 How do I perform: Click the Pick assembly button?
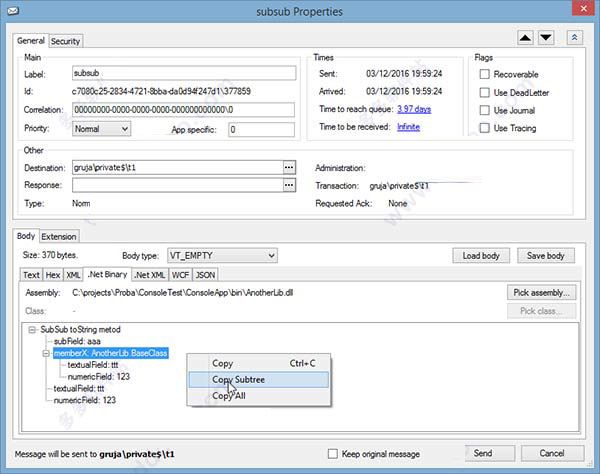(541, 293)
